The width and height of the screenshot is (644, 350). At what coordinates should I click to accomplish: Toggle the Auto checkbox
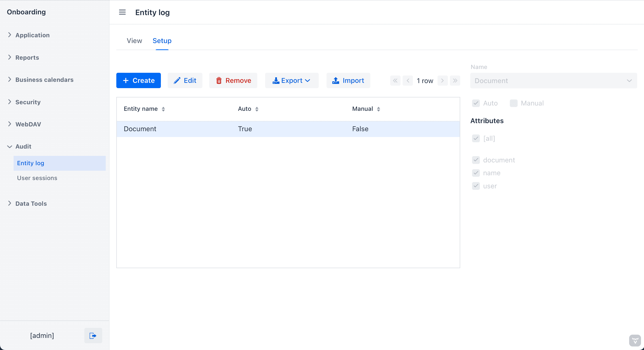coord(476,103)
